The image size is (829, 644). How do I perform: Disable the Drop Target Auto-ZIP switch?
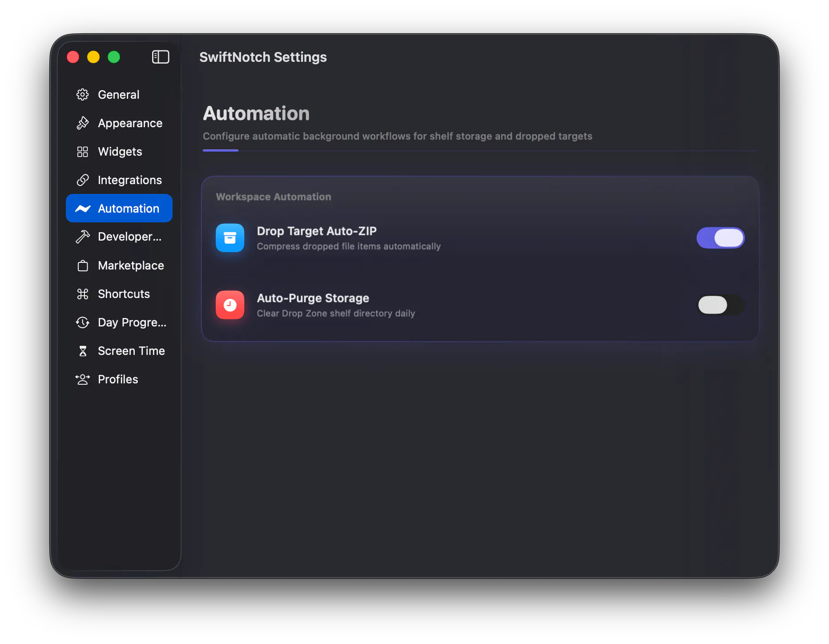[x=720, y=238]
